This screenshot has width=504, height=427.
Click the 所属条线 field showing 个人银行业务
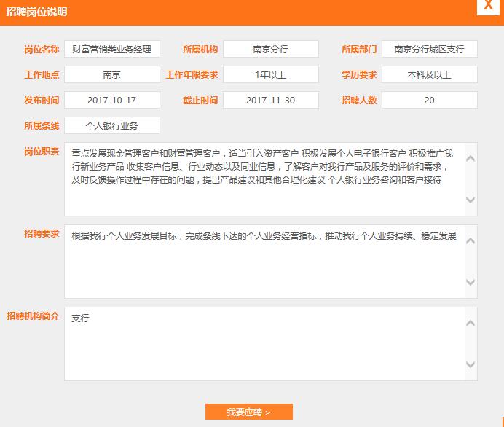[x=111, y=125]
